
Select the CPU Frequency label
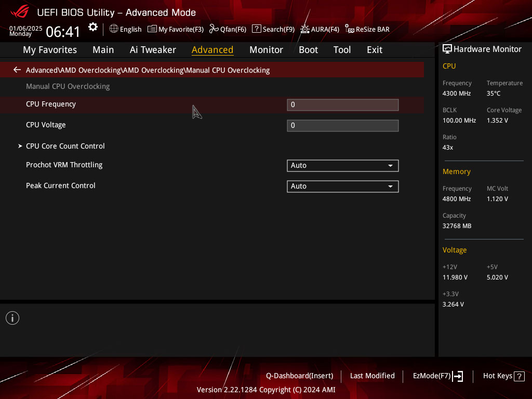pos(51,104)
